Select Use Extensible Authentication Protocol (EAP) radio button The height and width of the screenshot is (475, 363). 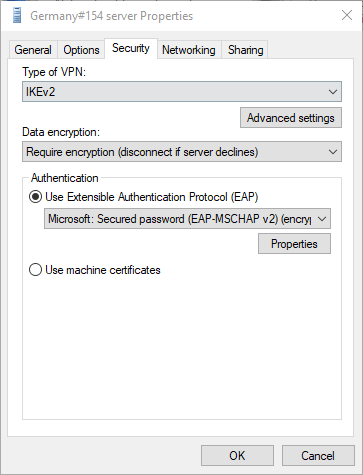(x=35, y=197)
